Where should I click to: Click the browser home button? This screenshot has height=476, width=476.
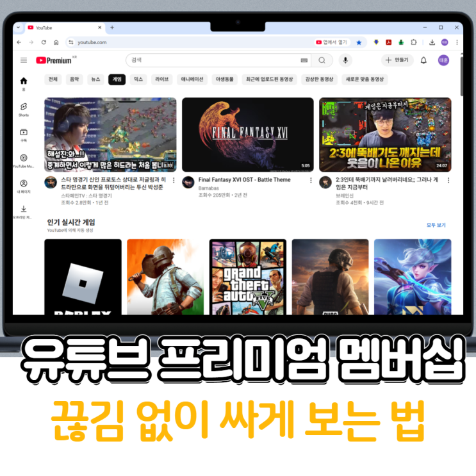point(56,42)
